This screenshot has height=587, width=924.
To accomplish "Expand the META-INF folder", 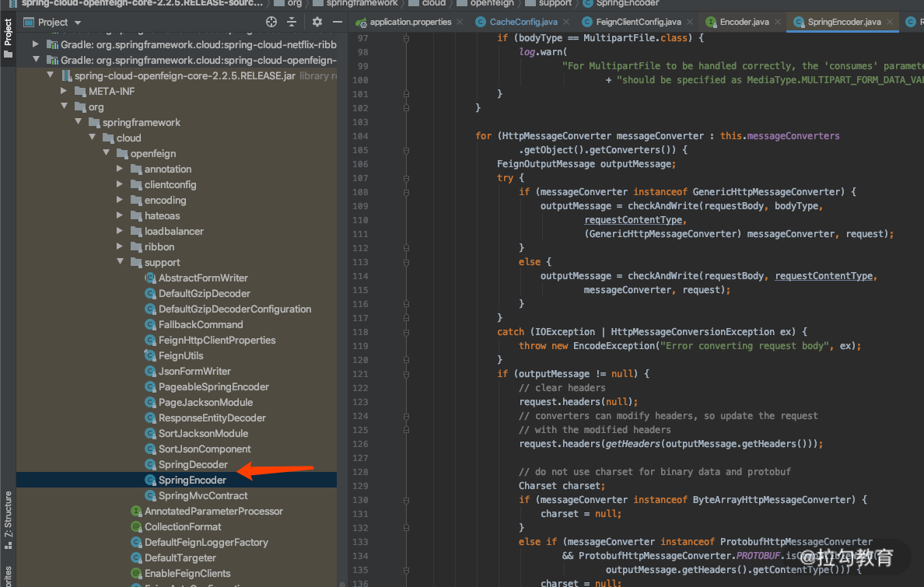I will pyautogui.click(x=63, y=92).
